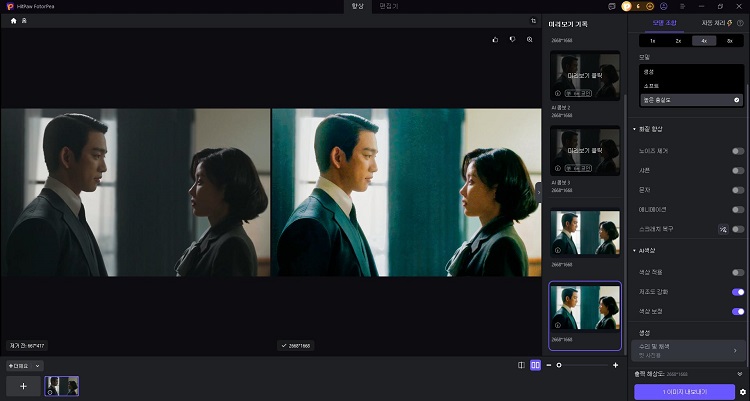Disable the low-light enhancement switch
Viewport: 750px width, 401px height.
coord(738,292)
